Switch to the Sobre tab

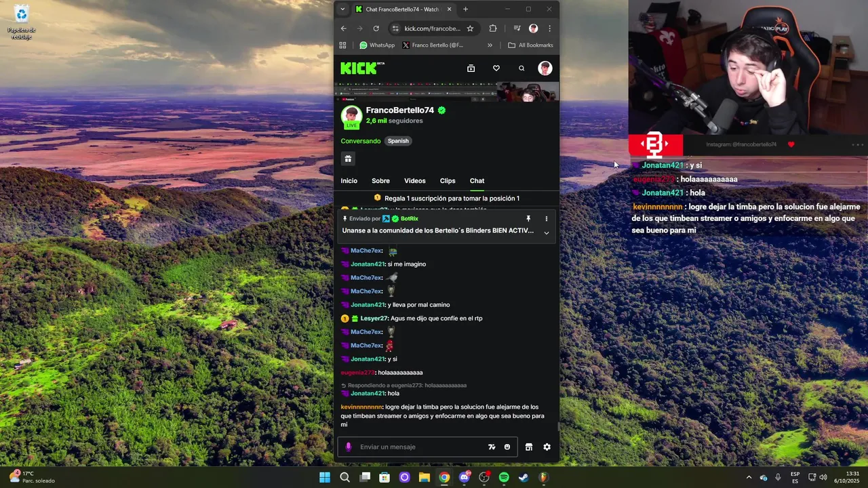coord(380,181)
